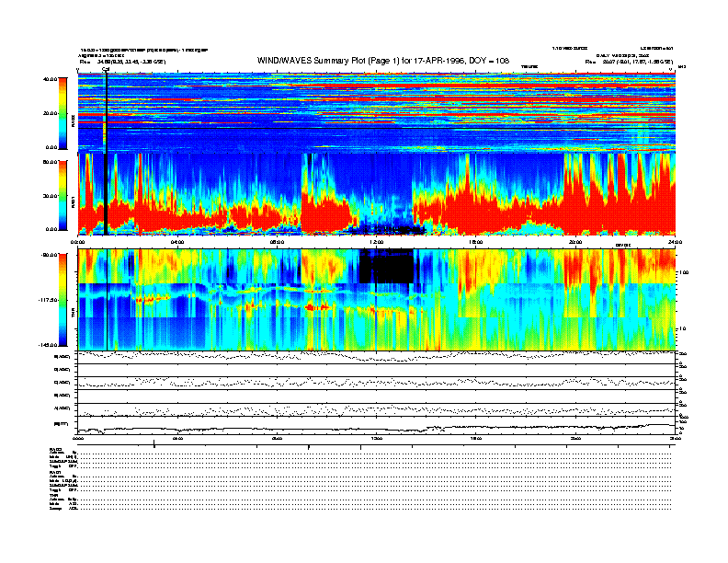Viewport: 728px width, 563px height.
Task: Click the RAD1 color scale bar
Action: [63, 195]
